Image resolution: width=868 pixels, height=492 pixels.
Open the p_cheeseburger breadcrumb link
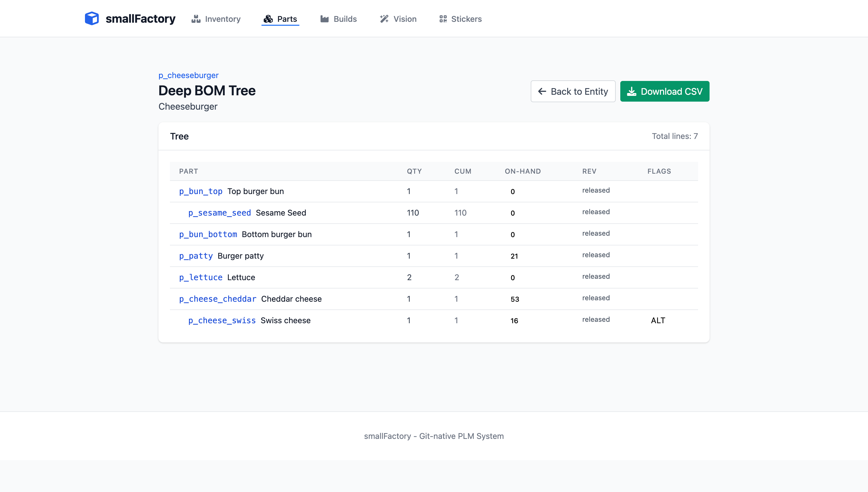(x=189, y=75)
